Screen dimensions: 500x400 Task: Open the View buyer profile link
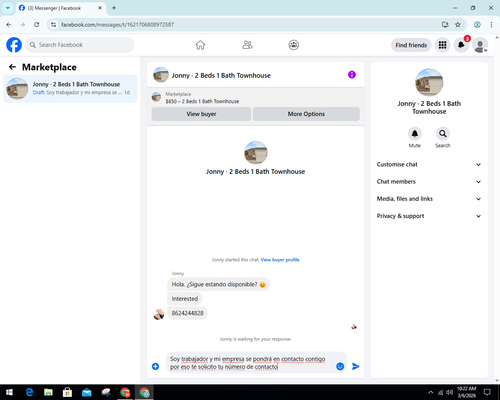pos(280,260)
